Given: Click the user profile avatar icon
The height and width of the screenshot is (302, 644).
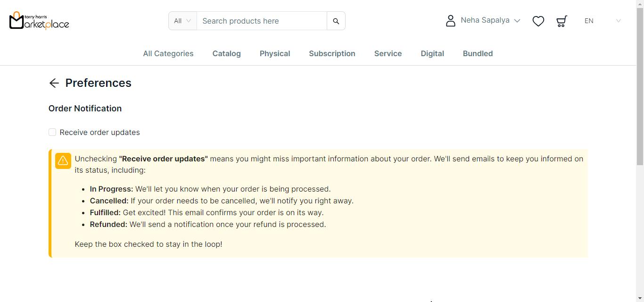Looking at the screenshot, I should [x=451, y=21].
